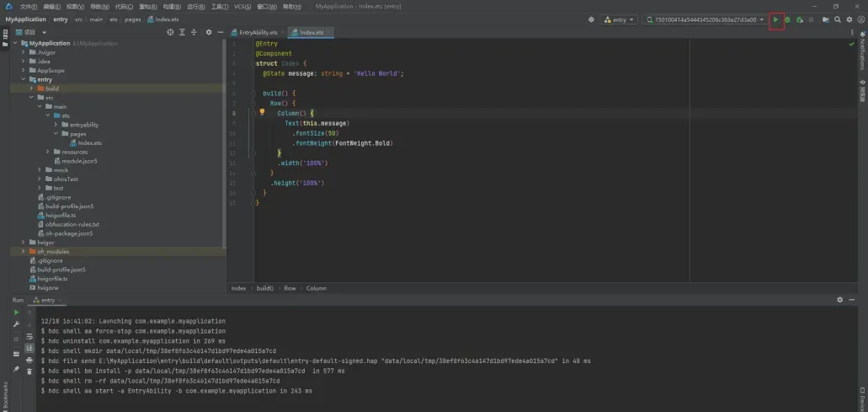Image resolution: width=868 pixels, height=412 pixels.
Task: Toggle Bookmarks tool window
Action: pos(5,394)
